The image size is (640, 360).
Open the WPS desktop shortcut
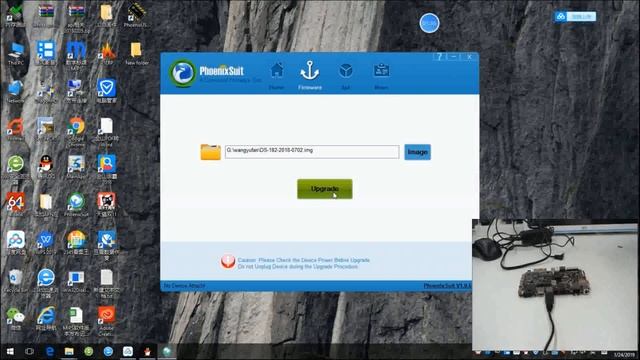click(46, 242)
